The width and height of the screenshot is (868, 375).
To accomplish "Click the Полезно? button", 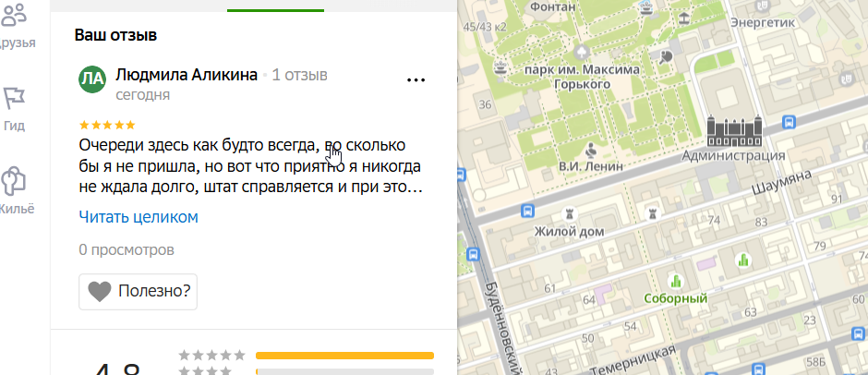I will point(138,291).
